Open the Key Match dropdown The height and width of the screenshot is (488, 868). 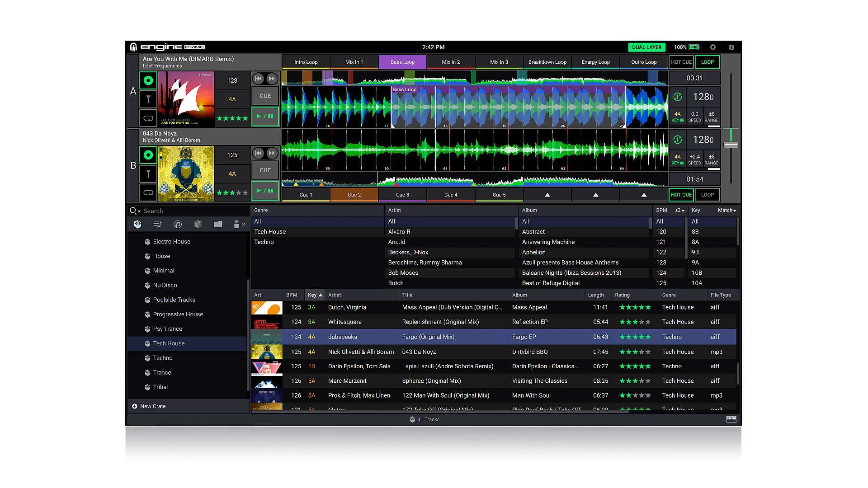pyautogui.click(x=726, y=210)
